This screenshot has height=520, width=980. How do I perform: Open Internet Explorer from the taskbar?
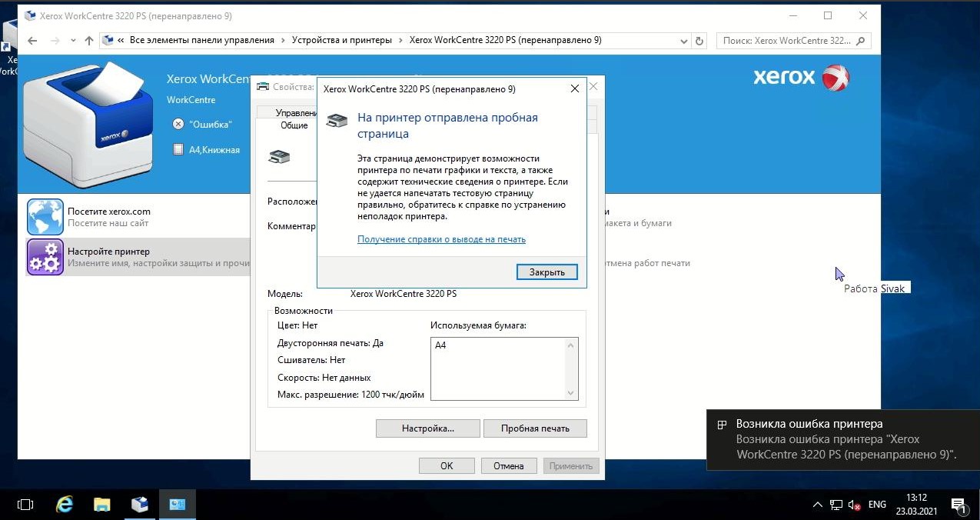click(65, 505)
